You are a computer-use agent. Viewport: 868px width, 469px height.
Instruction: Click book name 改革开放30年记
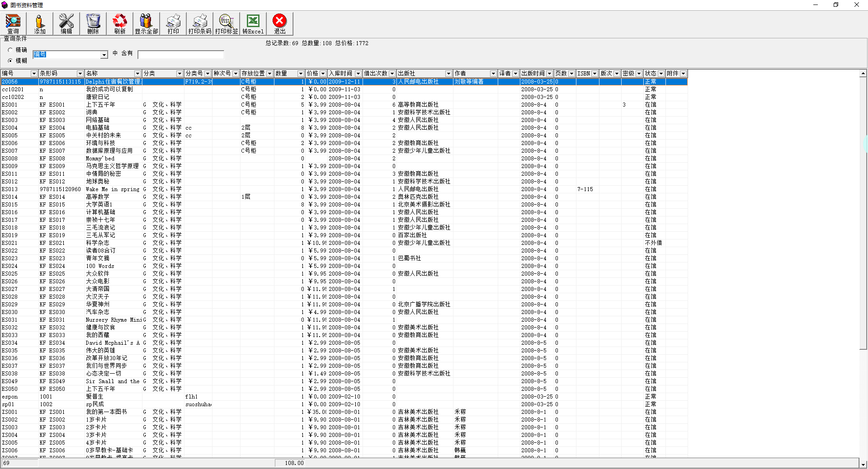click(x=107, y=358)
